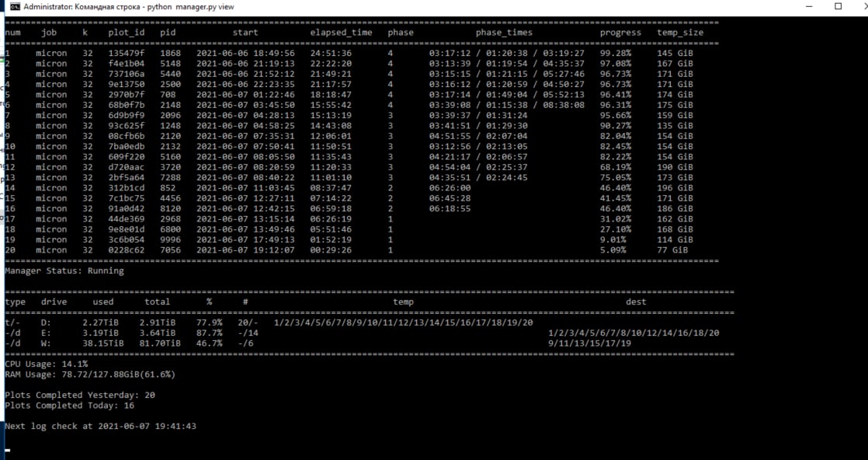Click phase time 06:26:00
Image resolution: width=868 pixels, height=460 pixels.
coord(450,188)
